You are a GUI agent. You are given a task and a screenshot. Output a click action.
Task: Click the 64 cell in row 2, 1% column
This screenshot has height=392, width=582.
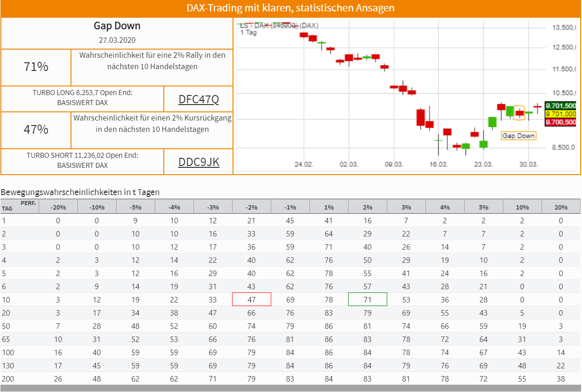click(x=329, y=234)
